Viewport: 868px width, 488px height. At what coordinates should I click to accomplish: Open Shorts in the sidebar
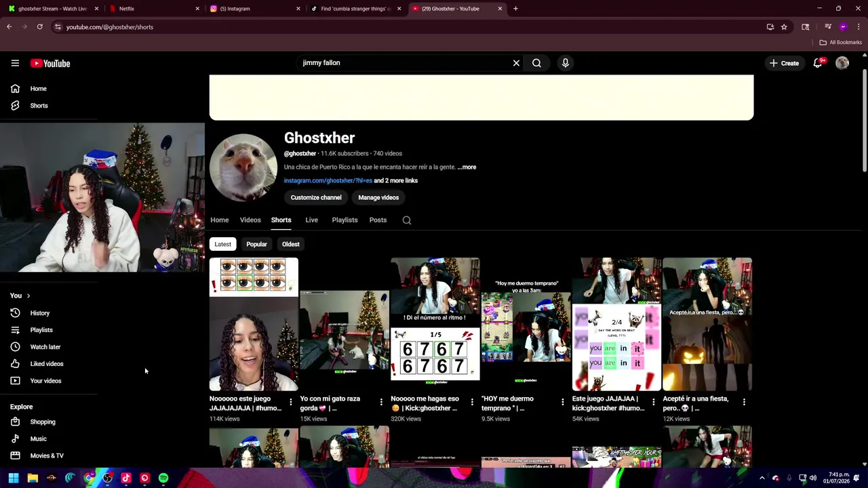pos(39,106)
